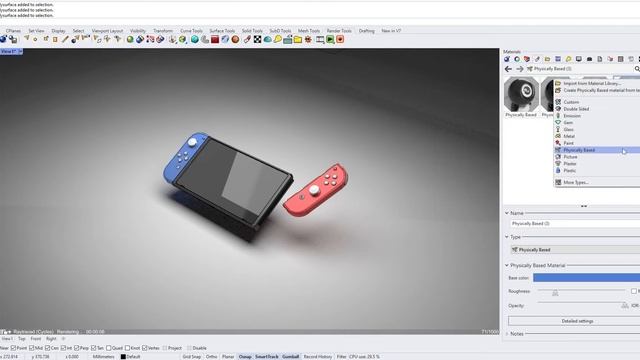The image size is (640, 360).
Task: Click the blue sphere icon at the toolbar's start
Action: (3, 39)
